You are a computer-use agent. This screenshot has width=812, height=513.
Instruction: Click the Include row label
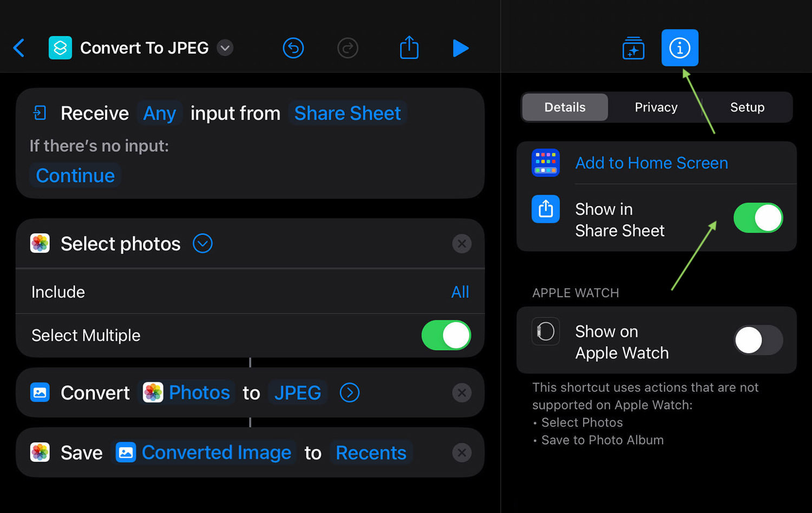pyautogui.click(x=58, y=292)
